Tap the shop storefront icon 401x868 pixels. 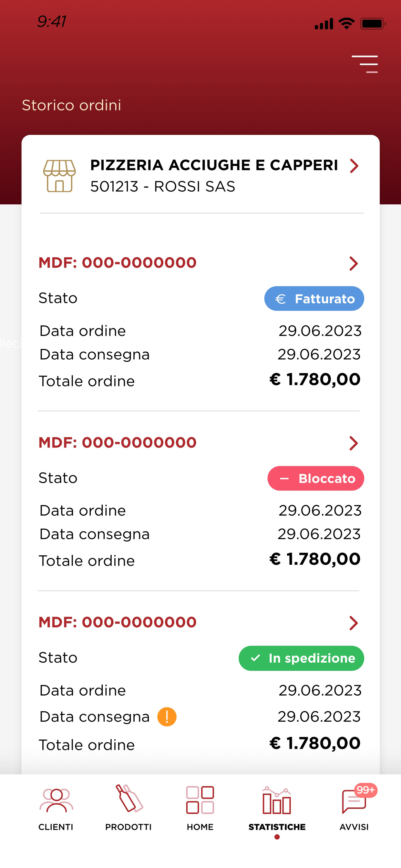[59, 176]
